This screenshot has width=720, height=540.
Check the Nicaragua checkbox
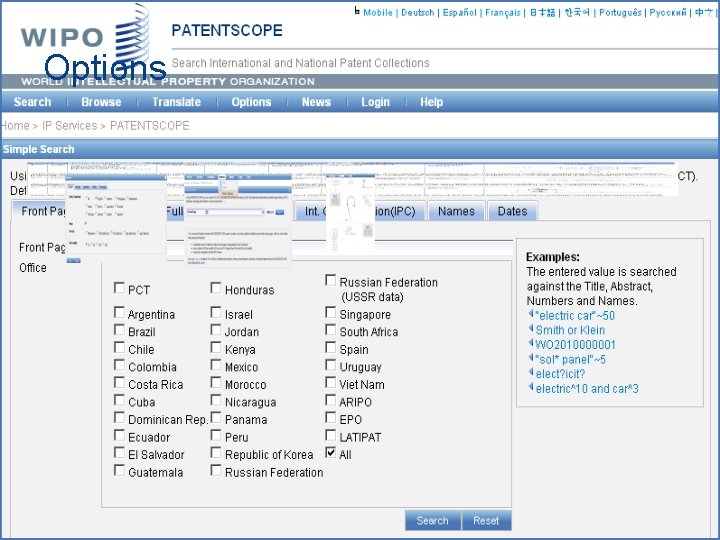pos(216,400)
